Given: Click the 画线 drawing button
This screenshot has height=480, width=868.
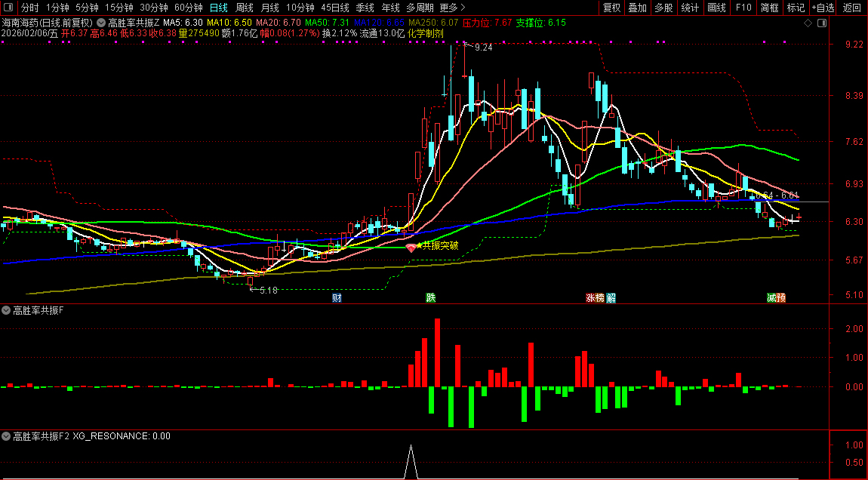Looking at the screenshot, I should (x=717, y=8).
